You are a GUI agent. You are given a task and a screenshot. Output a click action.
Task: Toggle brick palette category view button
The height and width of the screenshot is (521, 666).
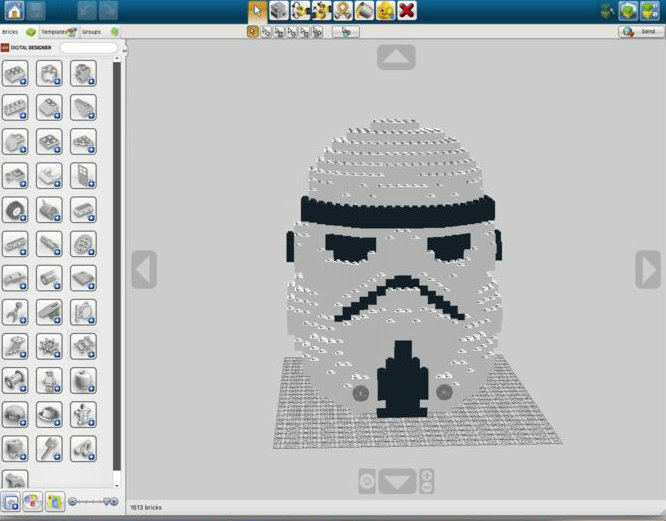coord(11,501)
